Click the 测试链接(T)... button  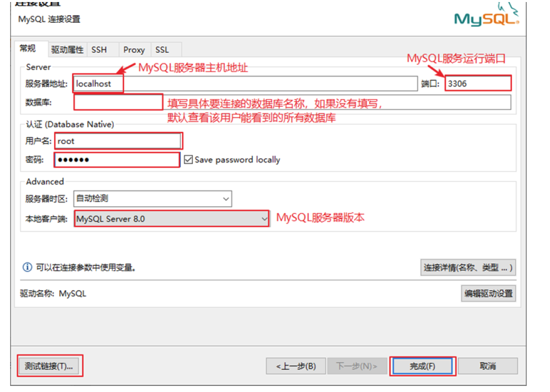point(49,366)
